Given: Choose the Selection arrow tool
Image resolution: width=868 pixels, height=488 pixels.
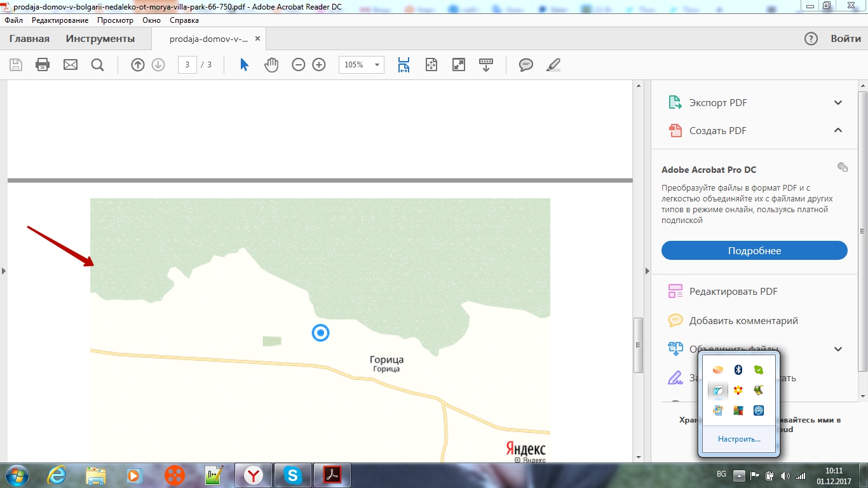Looking at the screenshot, I should click(244, 64).
